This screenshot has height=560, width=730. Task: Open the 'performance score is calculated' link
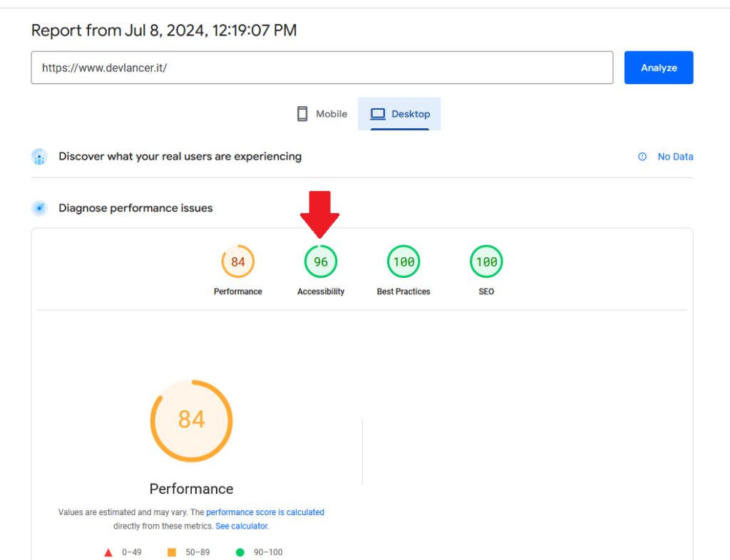click(x=265, y=512)
